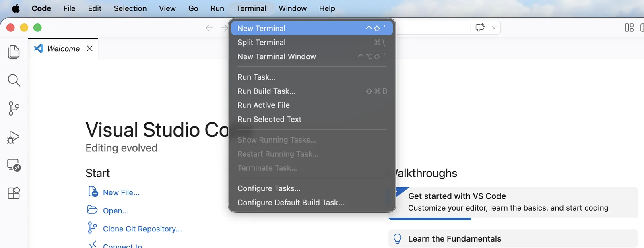Screen dimensions: 644x248
Task: Open the Run menu
Action: (217, 8)
